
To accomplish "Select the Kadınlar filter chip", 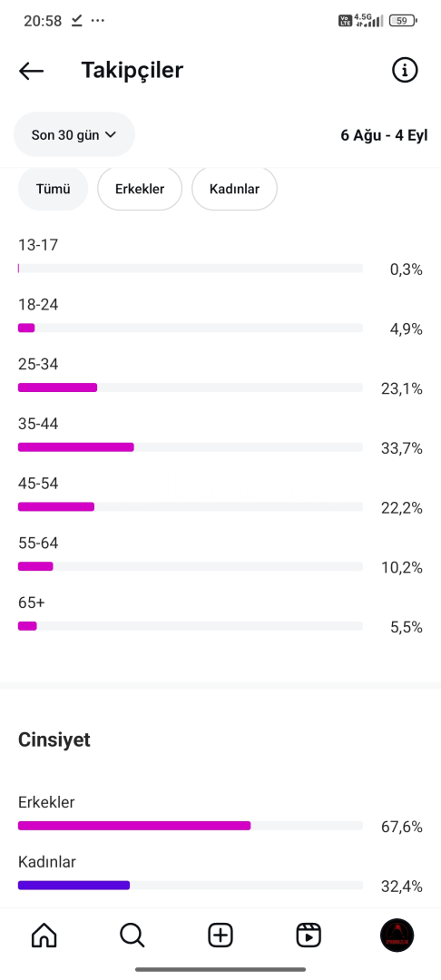I will [234, 189].
